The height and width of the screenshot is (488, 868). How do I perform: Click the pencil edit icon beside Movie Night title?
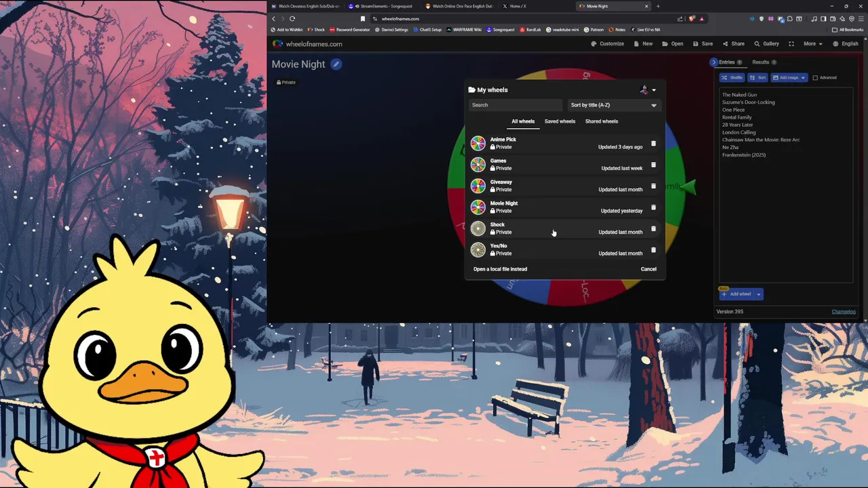[x=336, y=64]
